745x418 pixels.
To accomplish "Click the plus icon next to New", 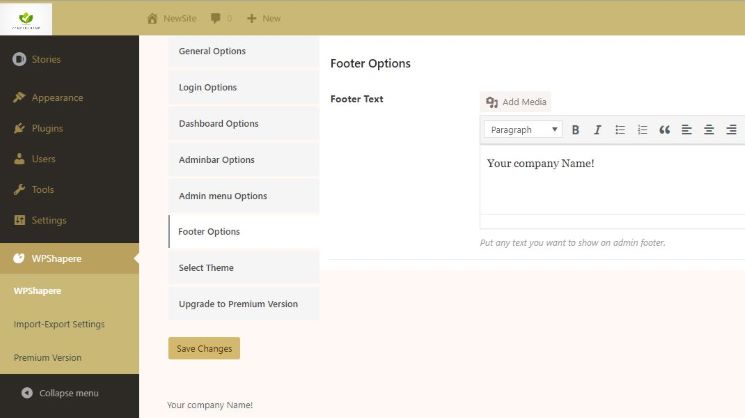I will (x=251, y=19).
